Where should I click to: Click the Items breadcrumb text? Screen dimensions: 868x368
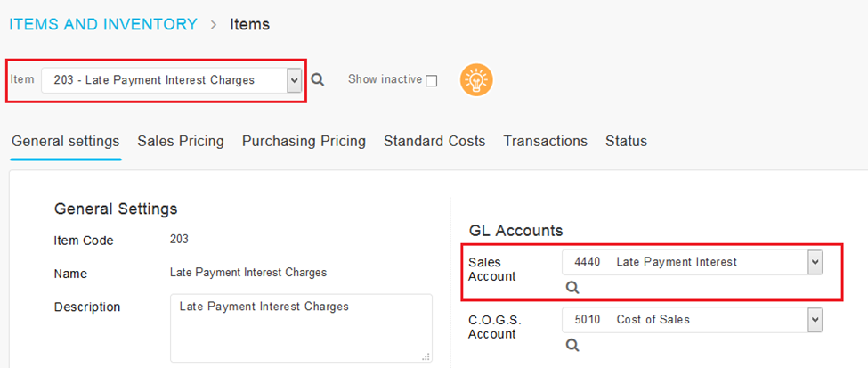coord(249,24)
